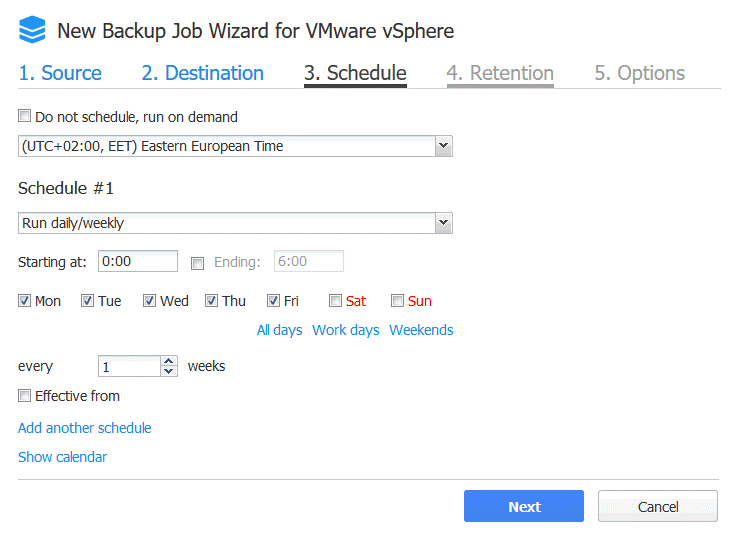Check the Sat day checkbox

pos(336,300)
